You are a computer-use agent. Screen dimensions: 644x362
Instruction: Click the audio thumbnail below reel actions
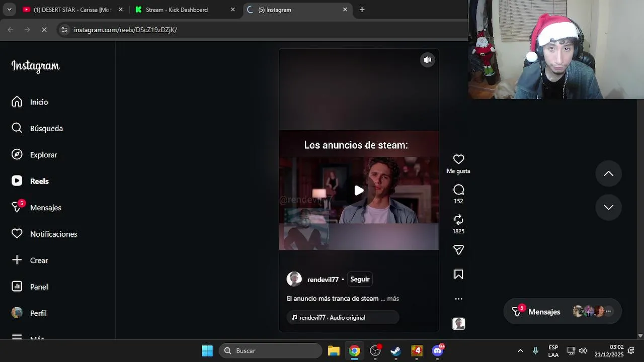[x=458, y=324]
